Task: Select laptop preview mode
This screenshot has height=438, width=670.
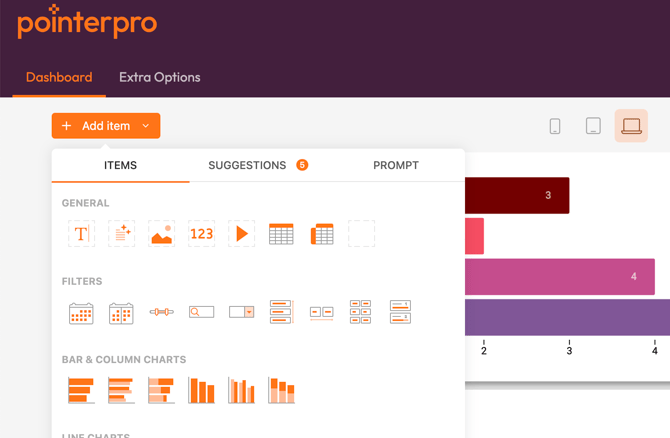Action: pos(631,126)
